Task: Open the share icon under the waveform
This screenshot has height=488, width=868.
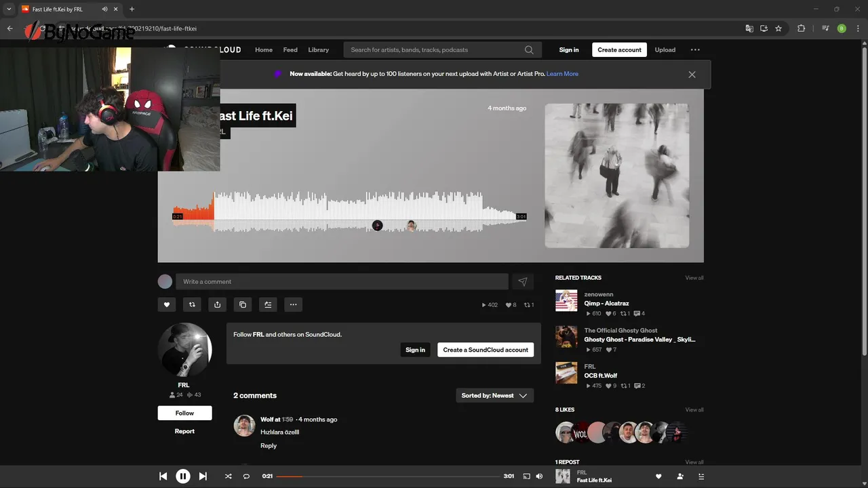Action: click(217, 304)
